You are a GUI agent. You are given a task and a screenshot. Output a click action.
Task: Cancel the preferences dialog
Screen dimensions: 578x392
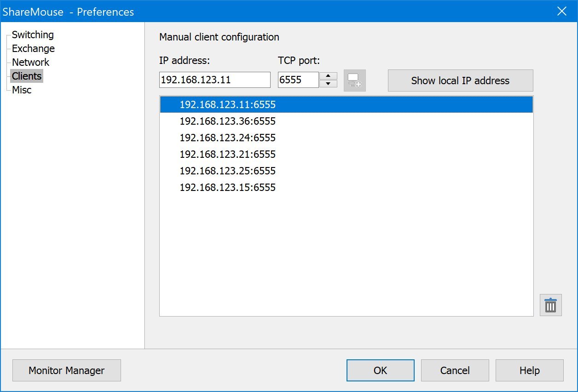455,370
